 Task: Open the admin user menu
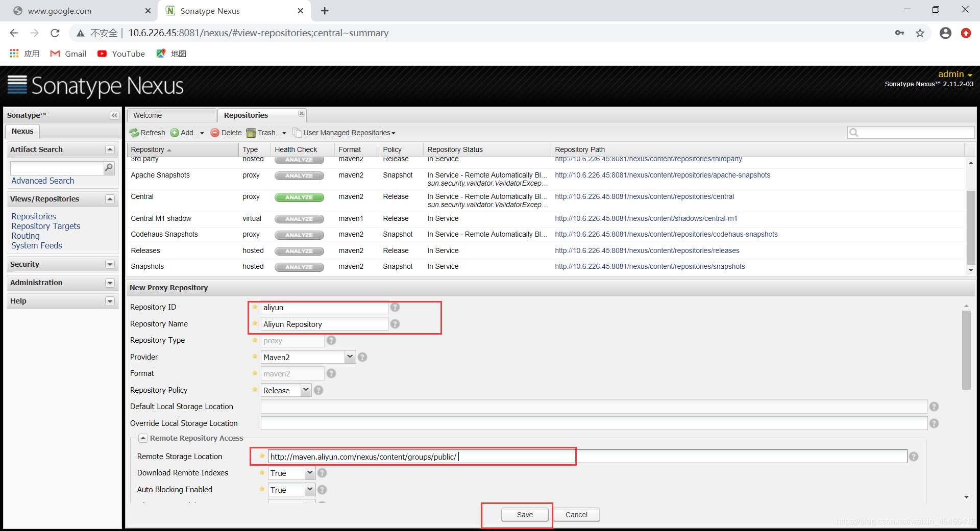point(954,74)
